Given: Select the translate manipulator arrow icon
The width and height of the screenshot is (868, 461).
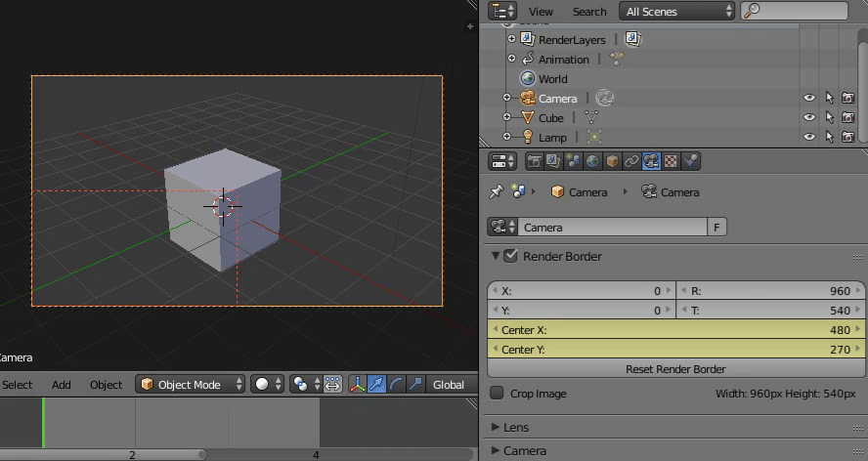Looking at the screenshot, I should click(x=376, y=384).
